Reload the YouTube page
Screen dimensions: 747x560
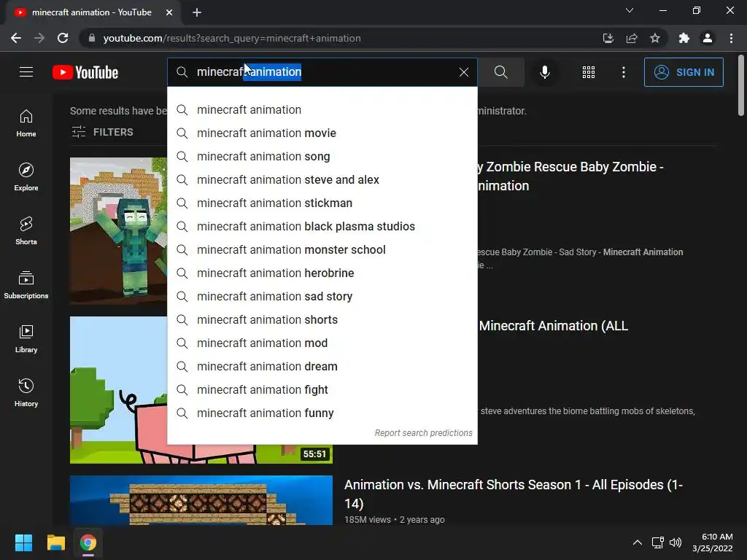coord(63,38)
